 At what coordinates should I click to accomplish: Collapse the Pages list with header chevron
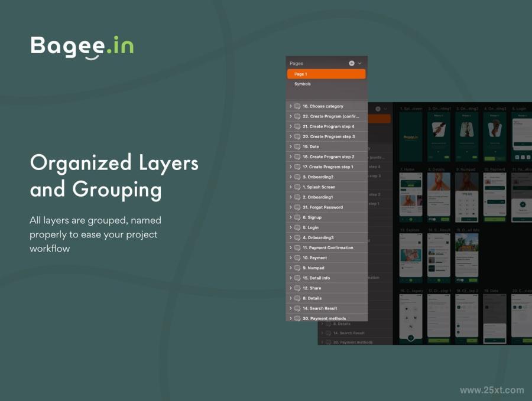(x=359, y=63)
